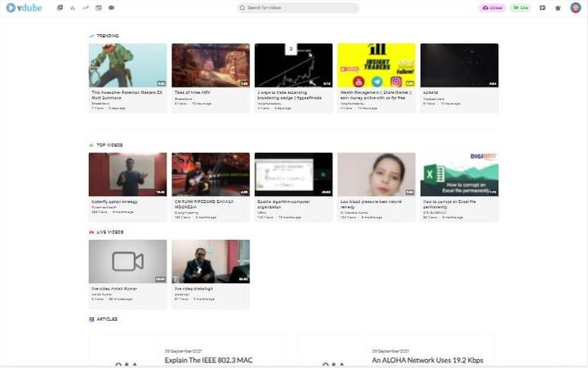This screenshot has height=368, width=588.
Task: Play the Tales of Arise AMV thumbnail
Action: point(211,65)
